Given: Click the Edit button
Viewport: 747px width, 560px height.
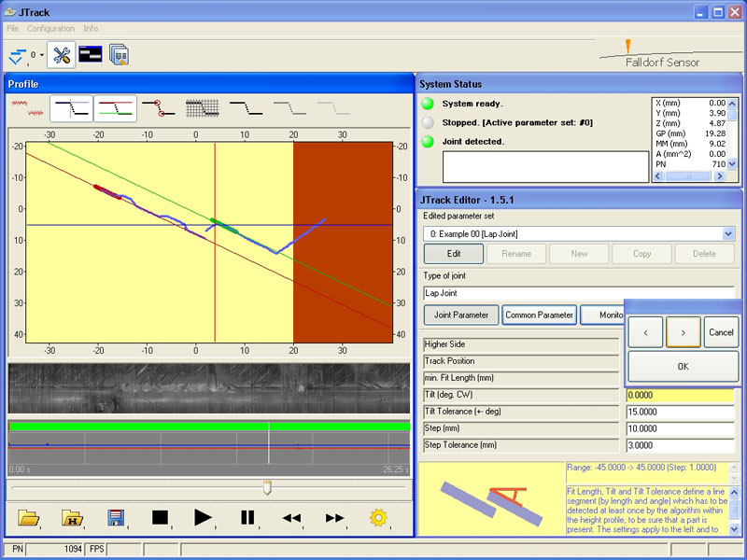Looking at the screenshot, I should tap(454, 254).
